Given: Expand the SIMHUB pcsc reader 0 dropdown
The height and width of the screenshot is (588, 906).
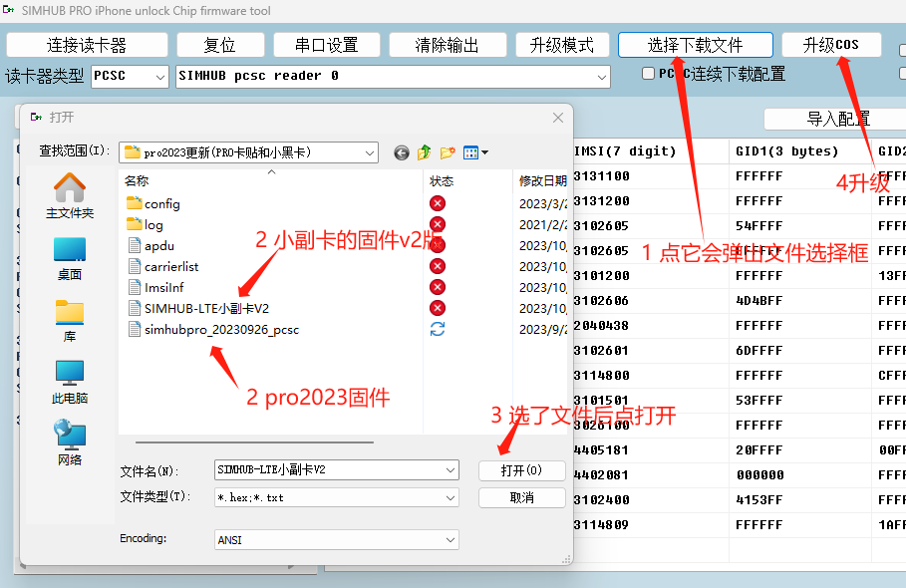Looking at the screenshot, I should [x=601, y=77].
